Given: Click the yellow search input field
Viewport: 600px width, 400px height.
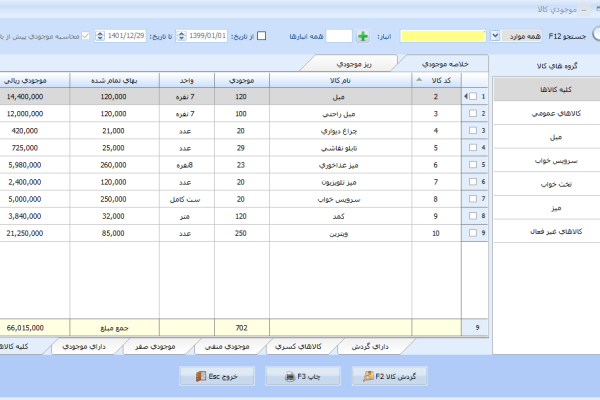Looking at the screenshot, I should tap(443, 36).
